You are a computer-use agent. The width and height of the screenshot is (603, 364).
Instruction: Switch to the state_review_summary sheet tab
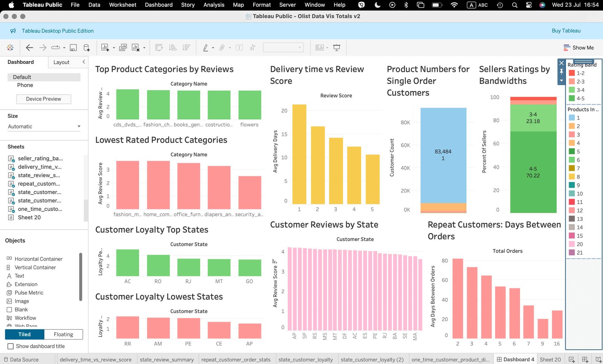coord(167,359)
